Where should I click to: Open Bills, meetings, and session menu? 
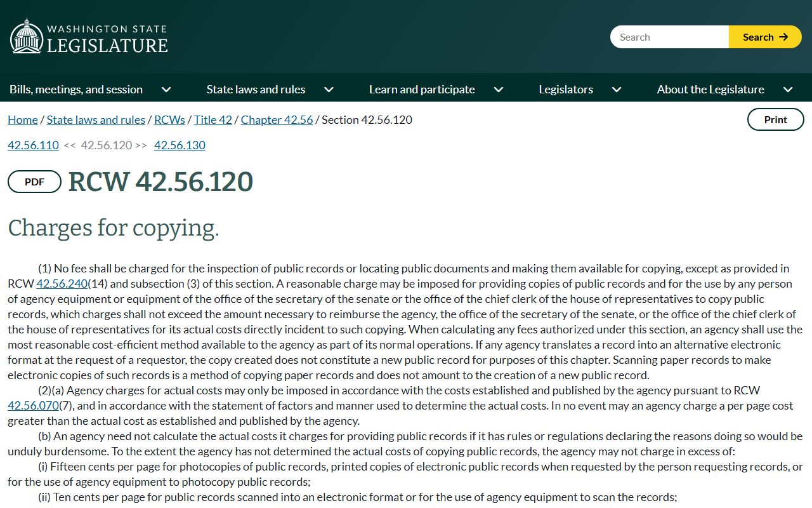point(76,90)
